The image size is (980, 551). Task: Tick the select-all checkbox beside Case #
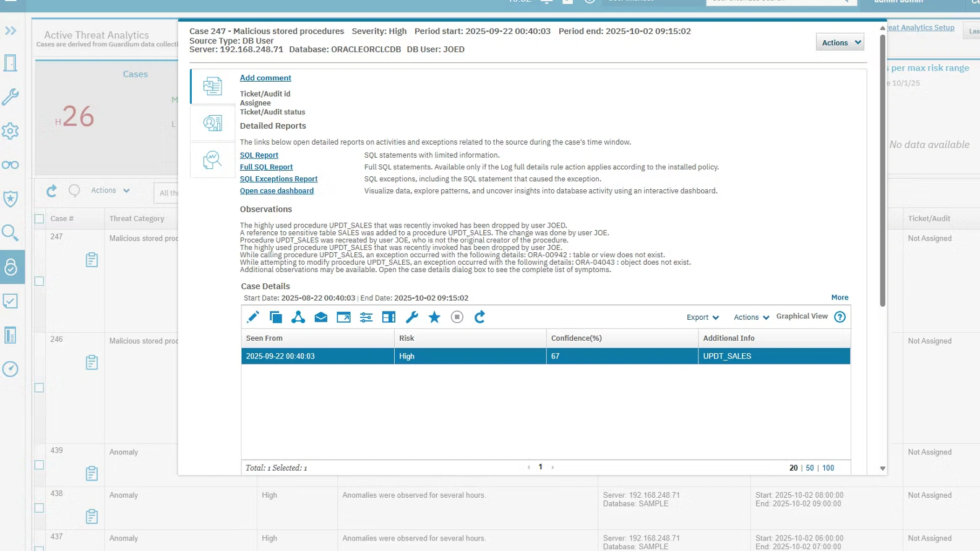coord(40,219)
